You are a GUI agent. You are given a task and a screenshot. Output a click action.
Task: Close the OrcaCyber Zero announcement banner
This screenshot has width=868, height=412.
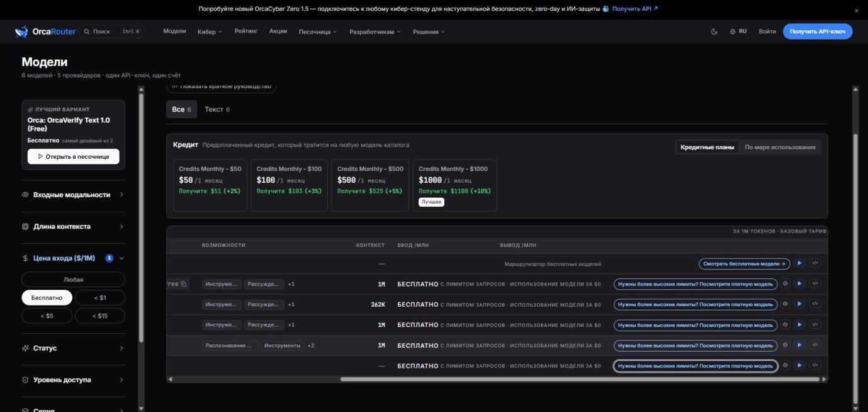(x=856, y=11)
